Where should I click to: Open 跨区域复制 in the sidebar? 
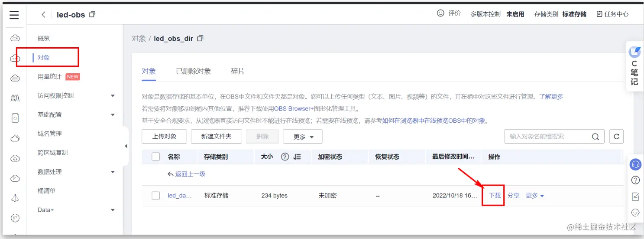coord(52,153)
